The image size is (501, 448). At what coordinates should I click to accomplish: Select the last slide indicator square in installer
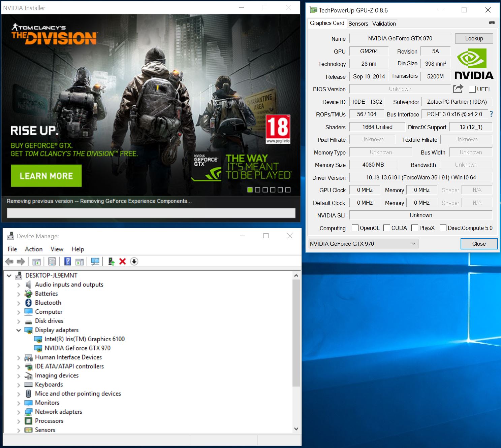288,190
